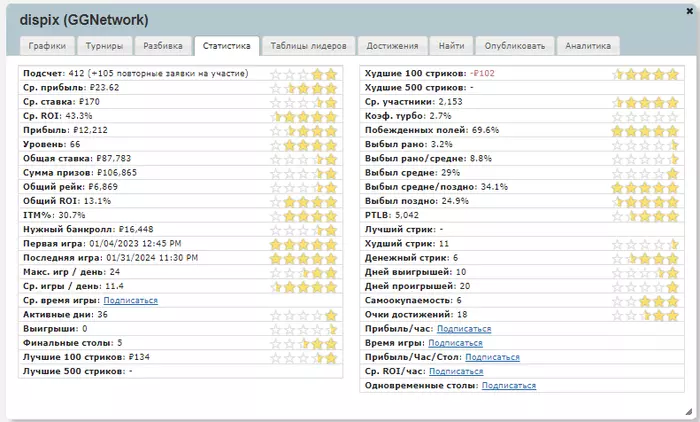
Task: Click the star rating for Ср. ставка
Action: tap(303, 103)
